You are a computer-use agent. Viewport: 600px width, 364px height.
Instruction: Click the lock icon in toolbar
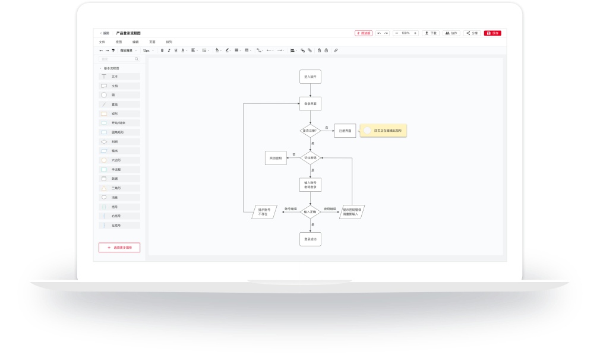click(x=319, y=50)
